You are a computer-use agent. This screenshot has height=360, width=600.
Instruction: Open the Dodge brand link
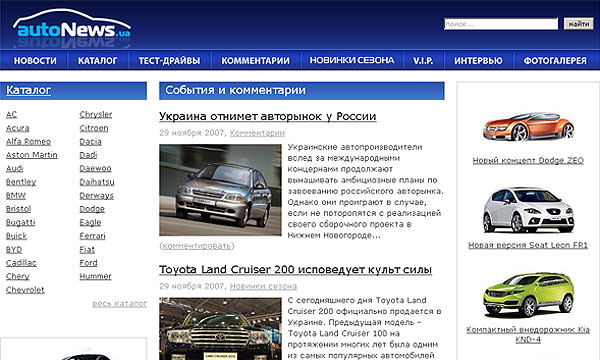(x=92, y=209)
